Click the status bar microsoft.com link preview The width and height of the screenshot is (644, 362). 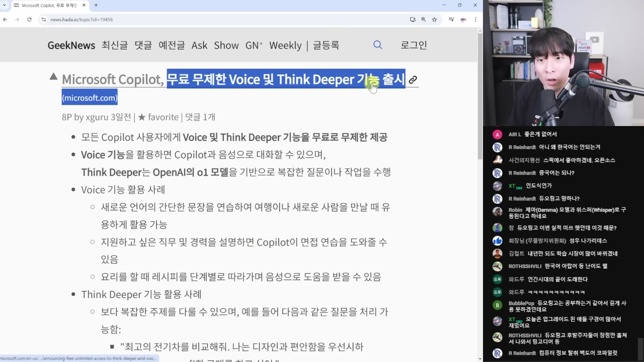click(79, 358)
